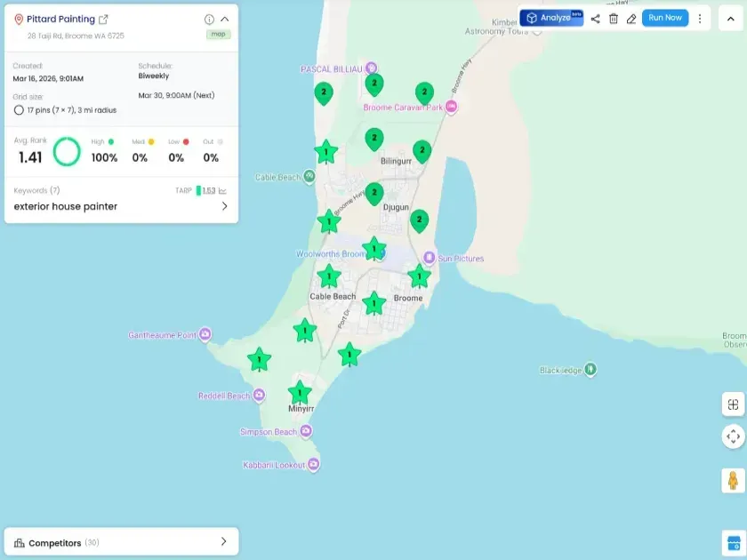747x560 pixels.
Task: Delete the scan with trash icon
Action: click(614, 19)
